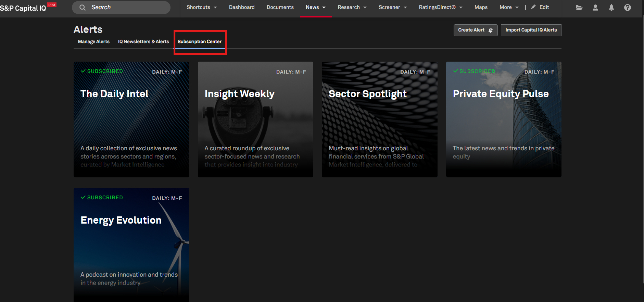
Task: Open the help question mark icon
Action: tap(628, 8)
